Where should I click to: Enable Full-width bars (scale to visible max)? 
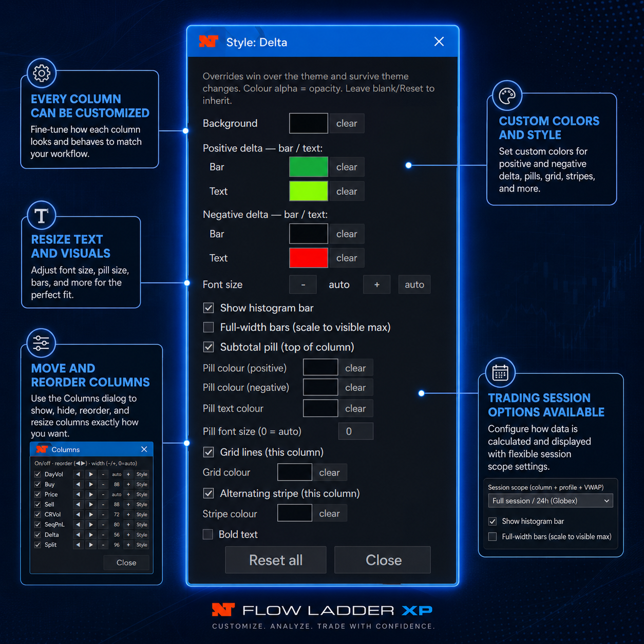click(209, 327)
